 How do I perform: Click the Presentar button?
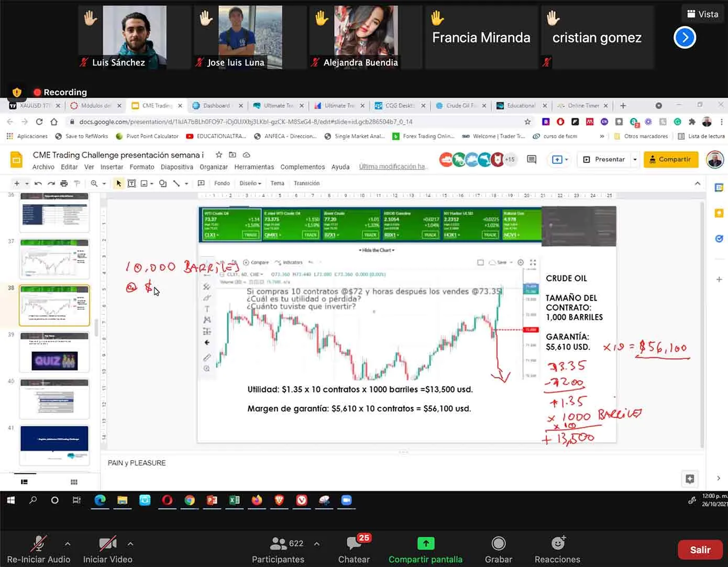point(604,159)
